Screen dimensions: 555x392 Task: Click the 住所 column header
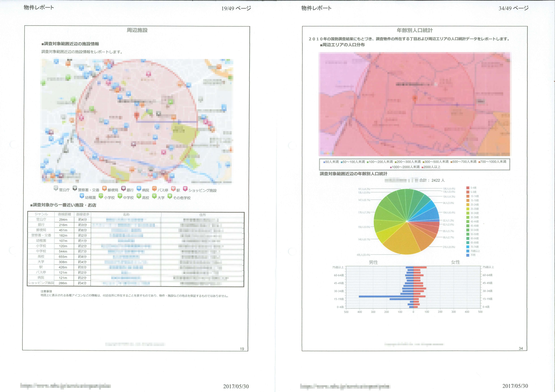(x=203, y=215)
